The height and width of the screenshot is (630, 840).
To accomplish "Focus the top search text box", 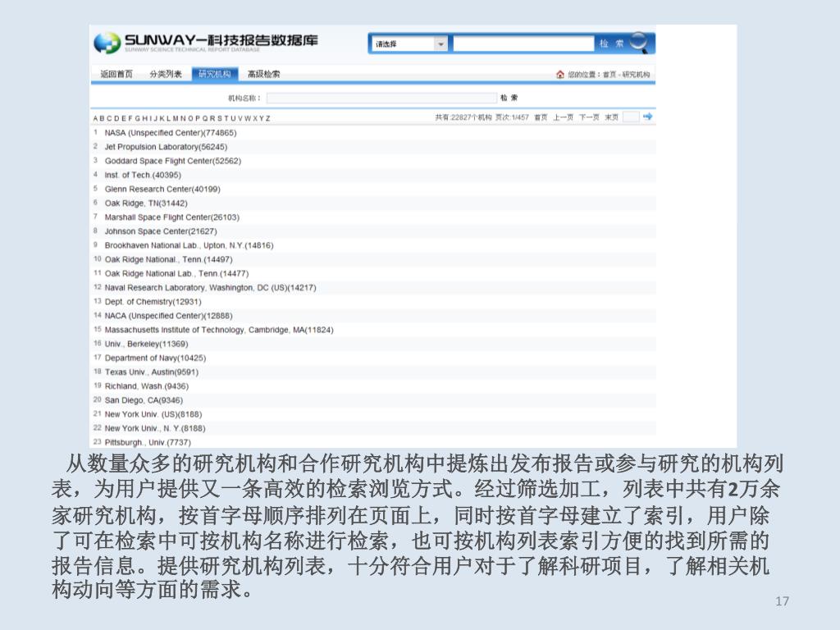I will point(523,44).
